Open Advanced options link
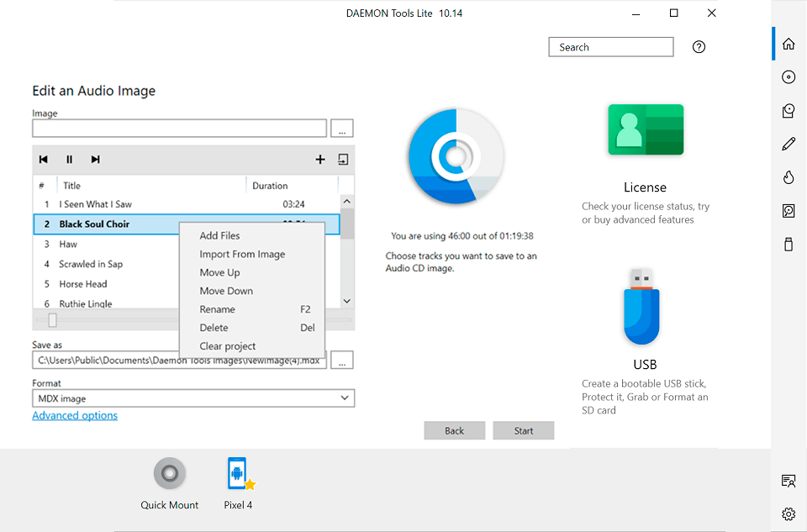This screenshot has width=807, height=532. 74,414
